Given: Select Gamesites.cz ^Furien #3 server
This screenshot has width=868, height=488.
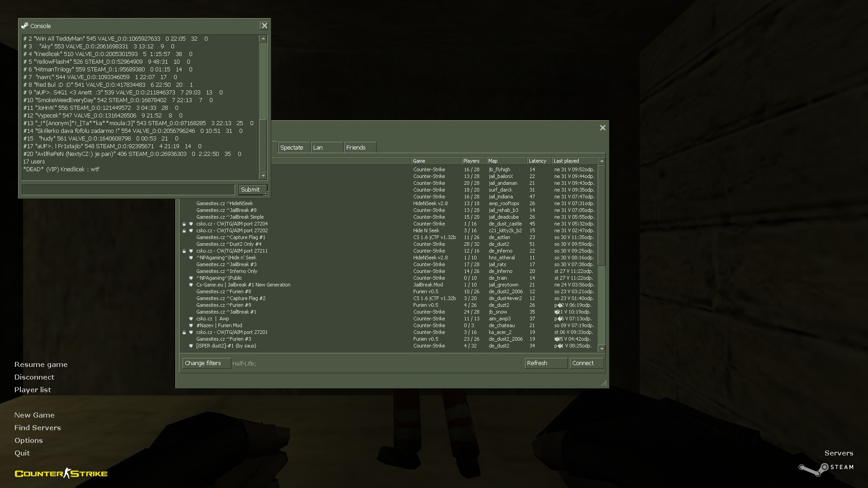Looking at the screenshot, I should (389, 339).
